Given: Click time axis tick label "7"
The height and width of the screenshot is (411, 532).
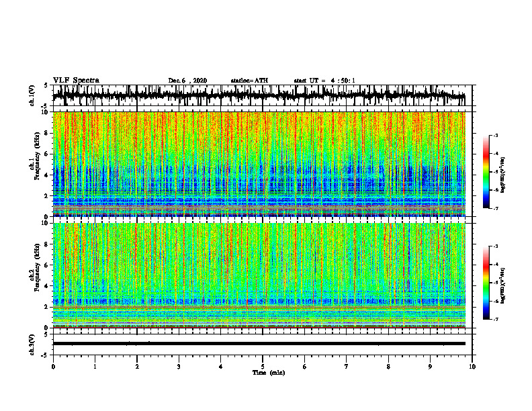Looking at the screenshot, I should pos(347,367).
